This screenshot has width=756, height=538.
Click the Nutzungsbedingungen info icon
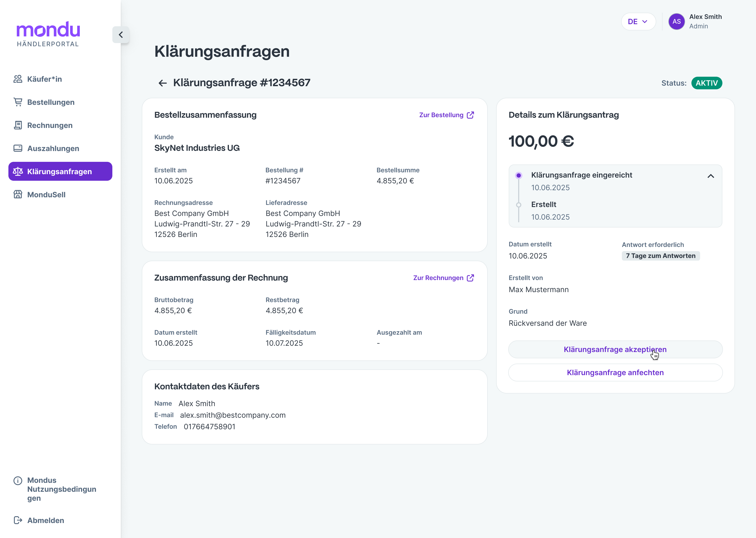click(x=18, y=480)
